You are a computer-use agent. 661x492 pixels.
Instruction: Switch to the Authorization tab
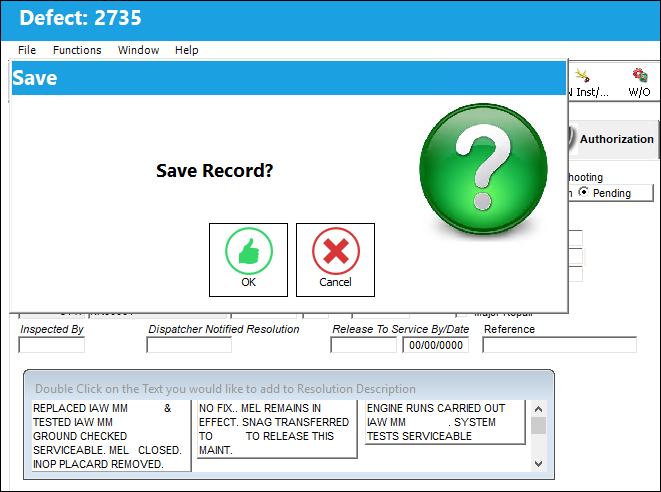coord(613,139)
